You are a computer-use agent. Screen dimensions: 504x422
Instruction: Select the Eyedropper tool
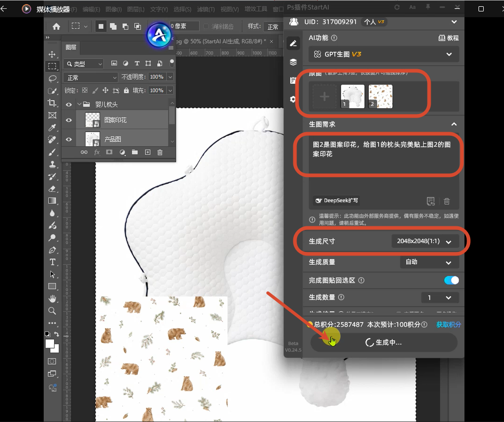[x=52, y=127]
